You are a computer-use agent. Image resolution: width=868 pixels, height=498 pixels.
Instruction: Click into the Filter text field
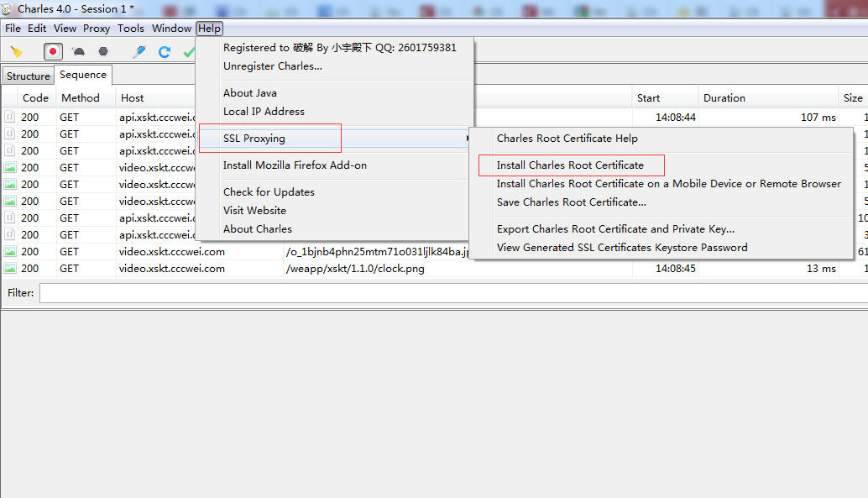pos(453,293)
